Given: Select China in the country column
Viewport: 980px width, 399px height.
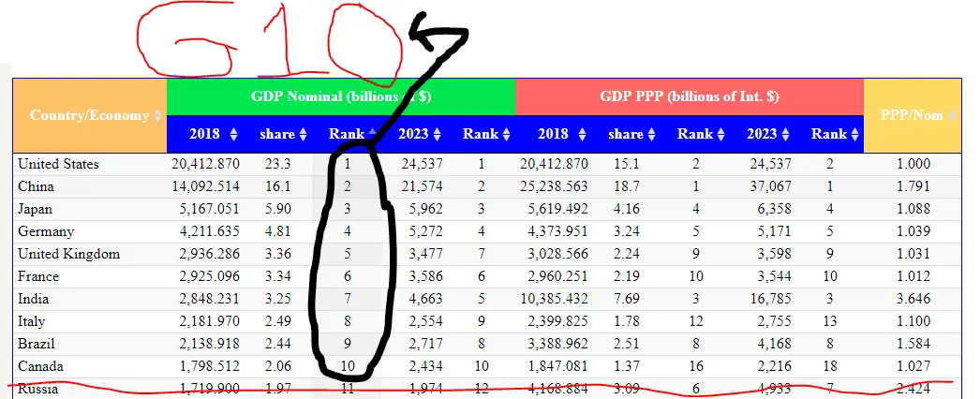Looking at the screenshot, I should [36, 186].
